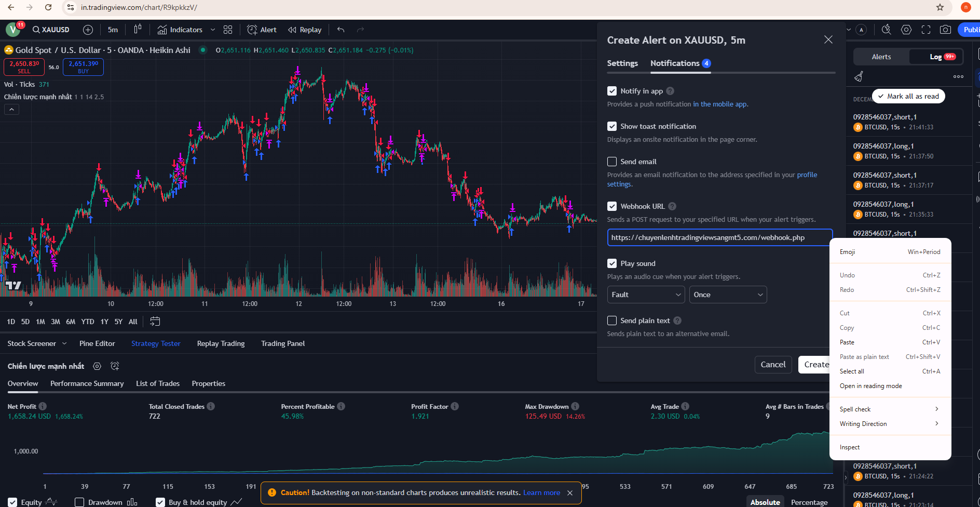Expand the Once repeat dropdown
This screenshot has width=980, height=507.
tap(728, 295)
